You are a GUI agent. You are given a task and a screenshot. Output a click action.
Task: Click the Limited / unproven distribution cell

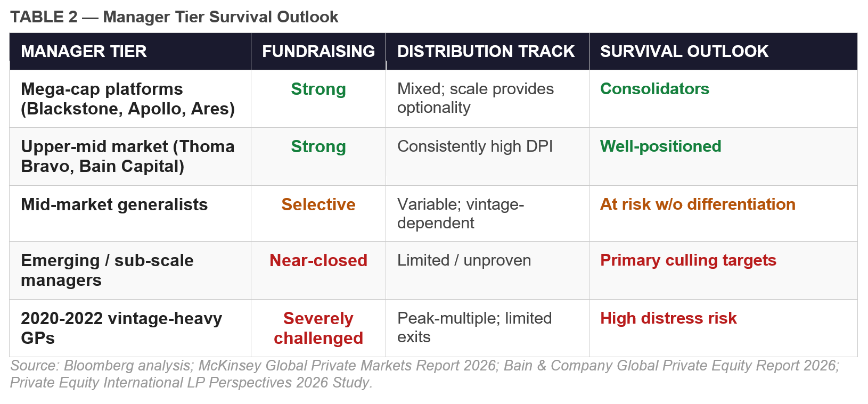point(464,260)
